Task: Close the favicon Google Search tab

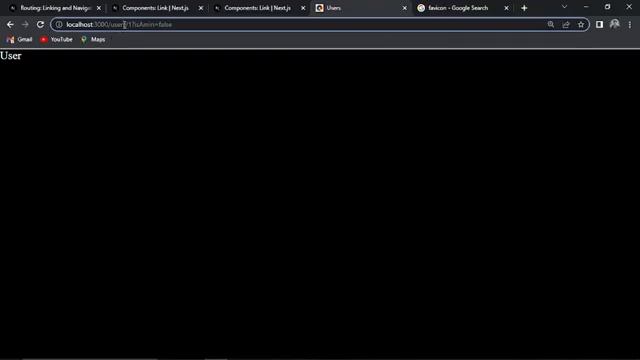Action: [x=507, y=8]
